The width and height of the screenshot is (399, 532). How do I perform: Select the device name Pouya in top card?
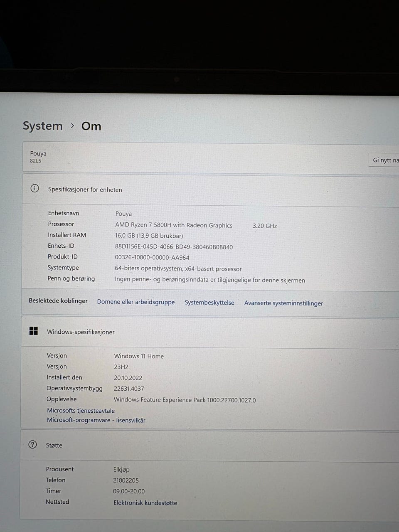point(38,153)
